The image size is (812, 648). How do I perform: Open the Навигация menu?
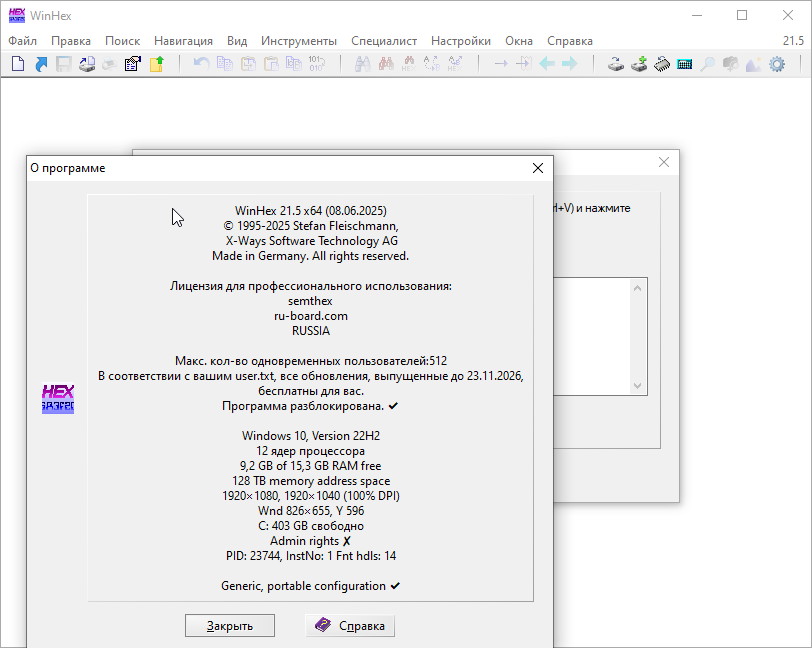point(183,41)
